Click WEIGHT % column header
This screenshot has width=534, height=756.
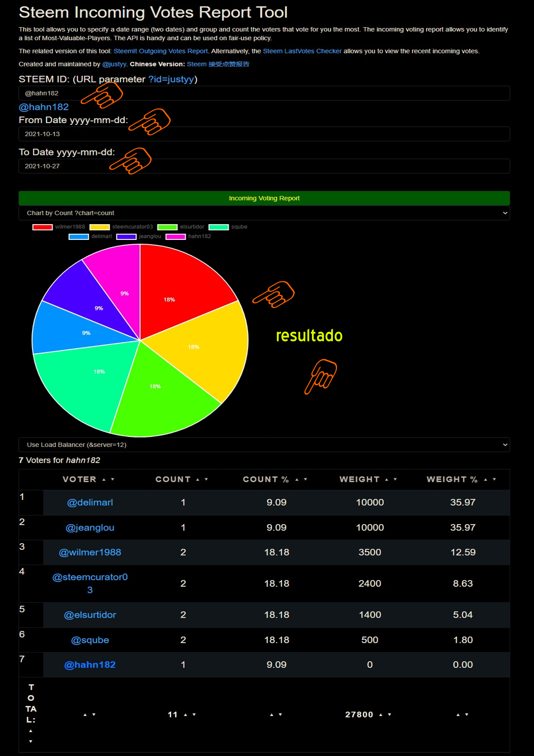(x=452, y=479)
